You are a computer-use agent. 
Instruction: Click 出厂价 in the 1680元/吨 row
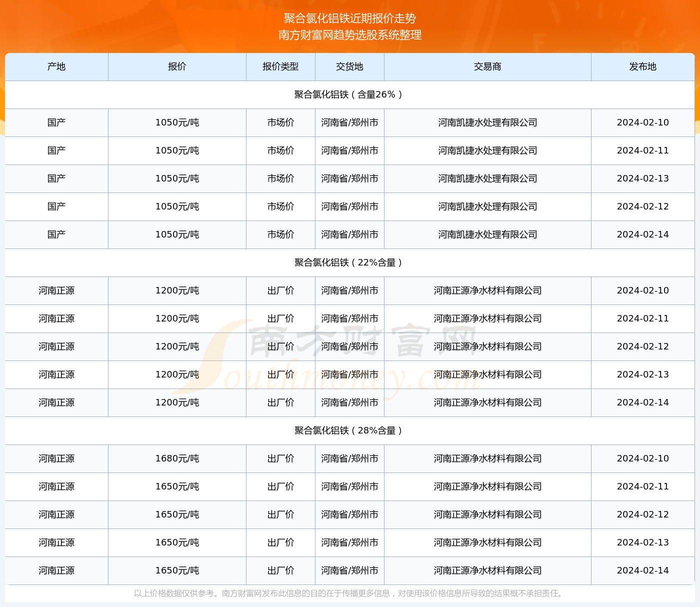(280, 458)
